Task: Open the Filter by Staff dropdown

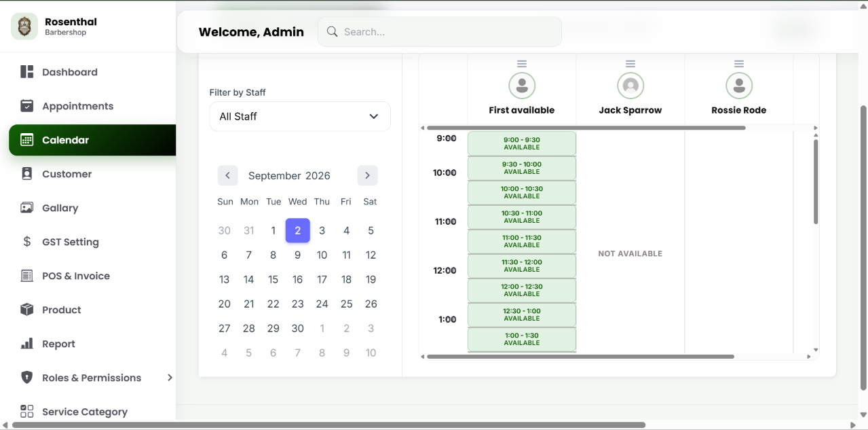Action: click(300, 116)
